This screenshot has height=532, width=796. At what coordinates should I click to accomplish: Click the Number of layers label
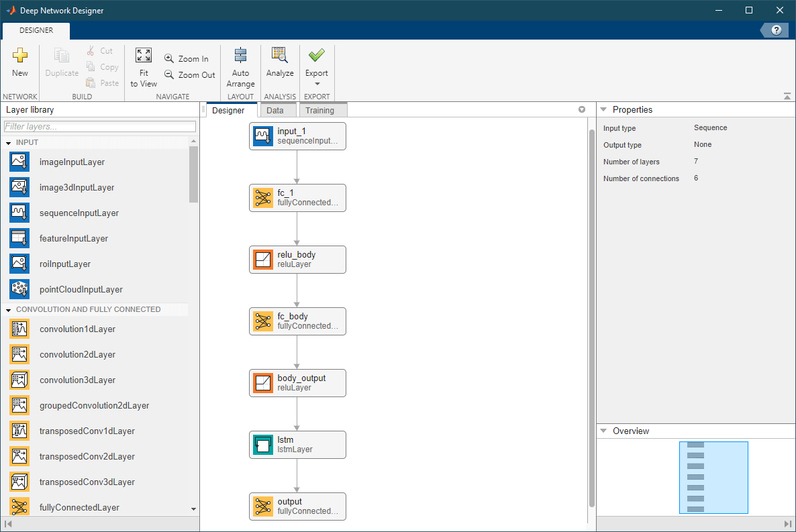[631, 162]
